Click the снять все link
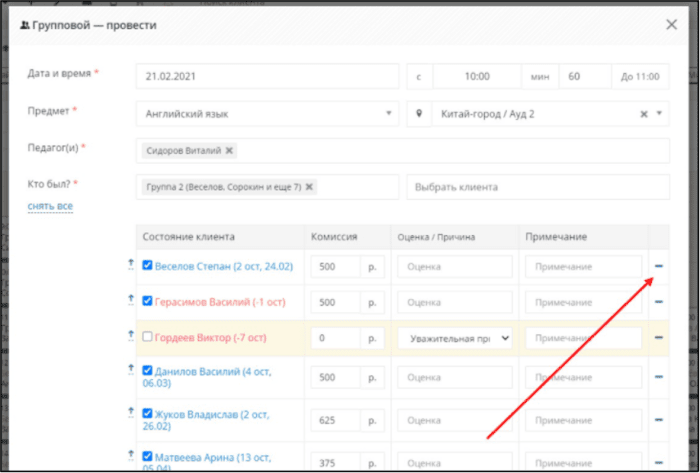700x473 pixels. (x=50, y=206)
